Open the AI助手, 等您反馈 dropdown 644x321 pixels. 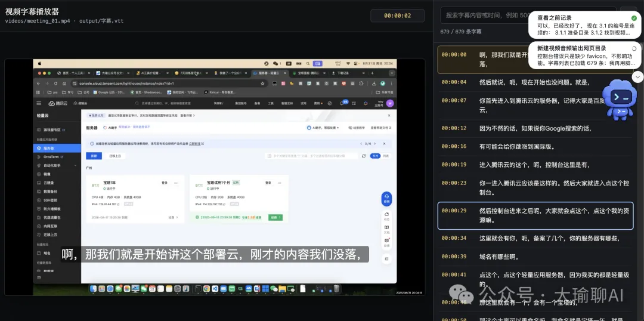pyautogui.click(x=323, y=128)
